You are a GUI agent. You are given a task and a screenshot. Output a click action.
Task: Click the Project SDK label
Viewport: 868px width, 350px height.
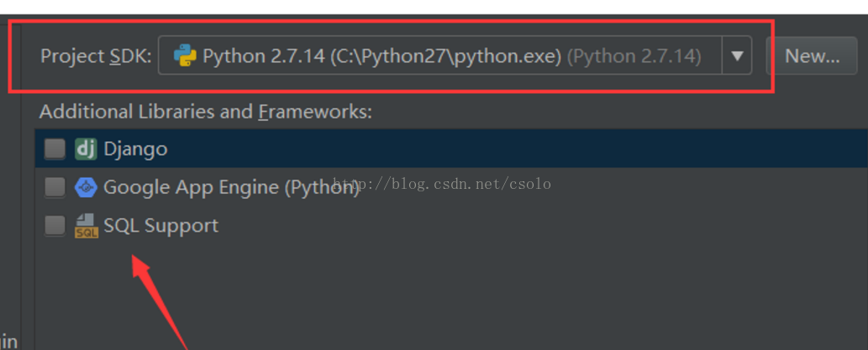(96, 56)
